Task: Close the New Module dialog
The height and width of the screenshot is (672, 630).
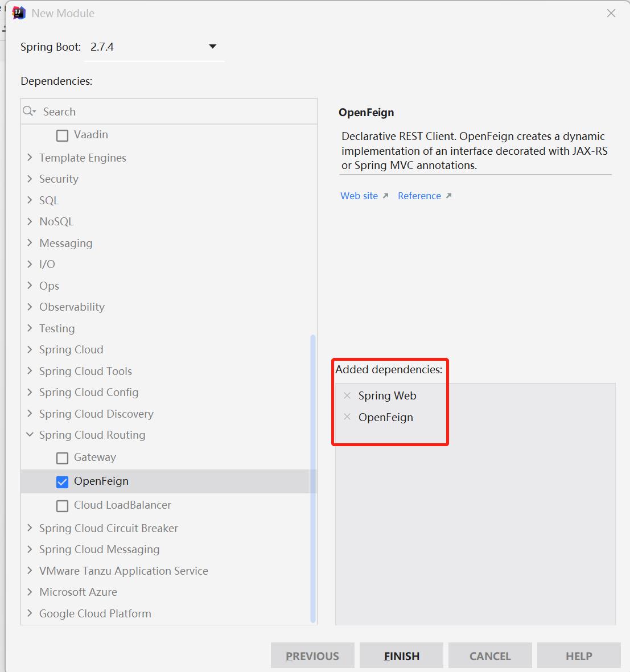Action: (x=611, y=13)
